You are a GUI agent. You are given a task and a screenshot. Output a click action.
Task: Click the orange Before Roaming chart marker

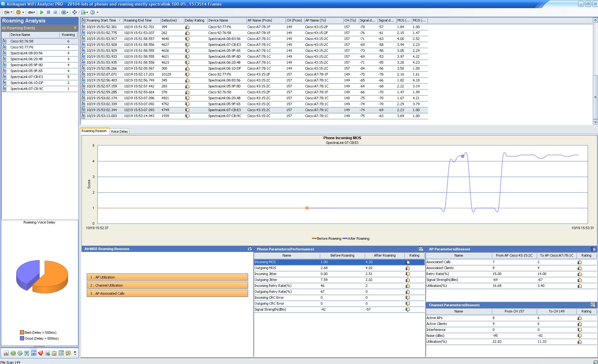(x=307, y=208)
